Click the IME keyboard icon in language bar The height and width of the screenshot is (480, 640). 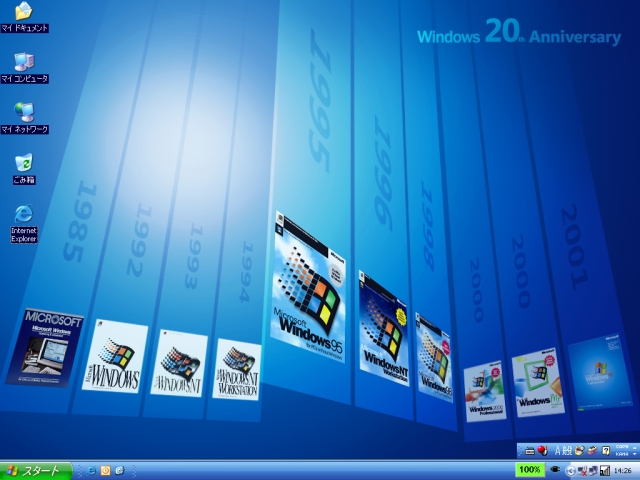click(x=530, y=451)
